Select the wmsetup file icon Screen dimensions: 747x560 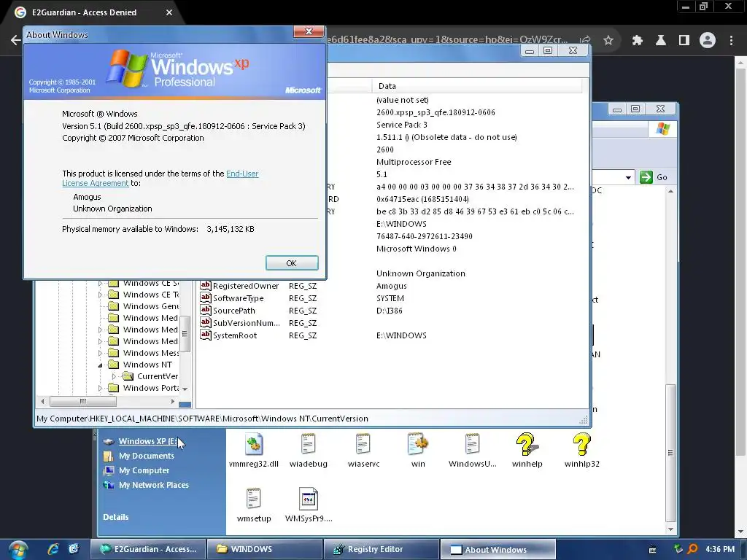253,505
